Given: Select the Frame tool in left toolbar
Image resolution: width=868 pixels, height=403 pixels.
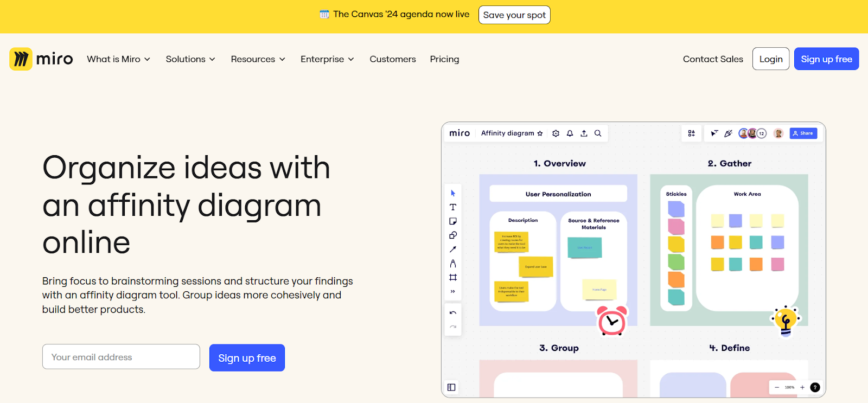Looking at the screenshot, I should click(453, 278).
